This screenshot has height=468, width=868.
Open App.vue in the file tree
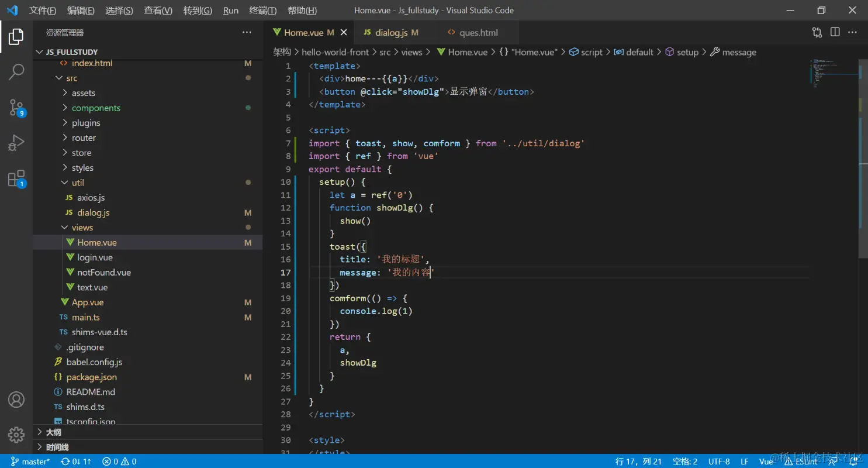click(x=88, y=302)
